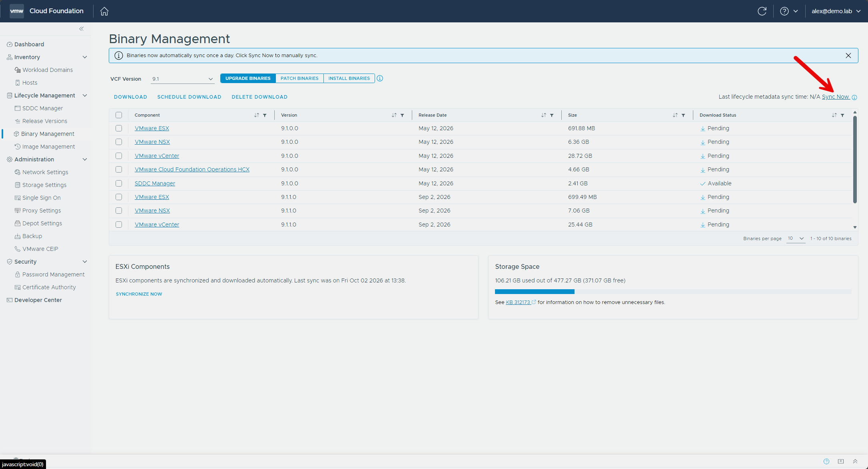This screenshot has width=868, height=469.
Task: Switch to the Install Binaries tab
Action: [349, 78]
